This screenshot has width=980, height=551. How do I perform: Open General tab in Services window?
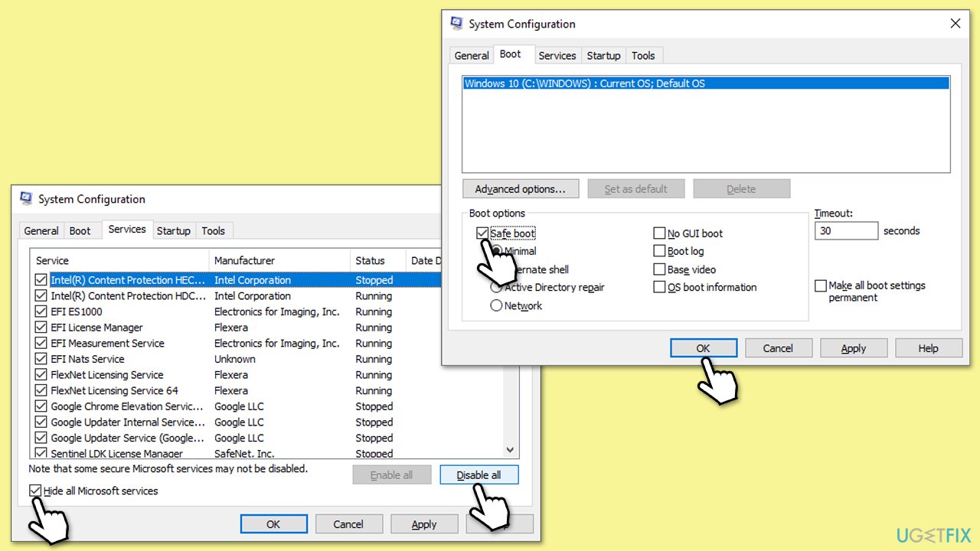[x=41, y=231]
